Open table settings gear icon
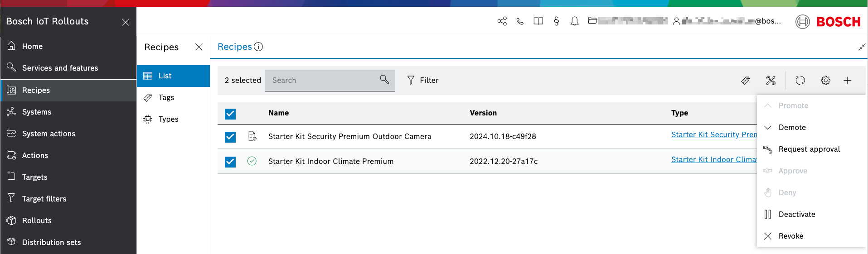Image resolution: width=868 pixels, height=254 pixels. [x=825, y=81]
